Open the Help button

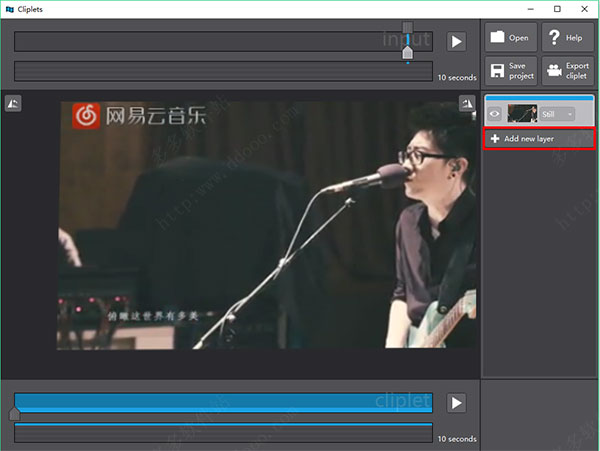[568, 37]
